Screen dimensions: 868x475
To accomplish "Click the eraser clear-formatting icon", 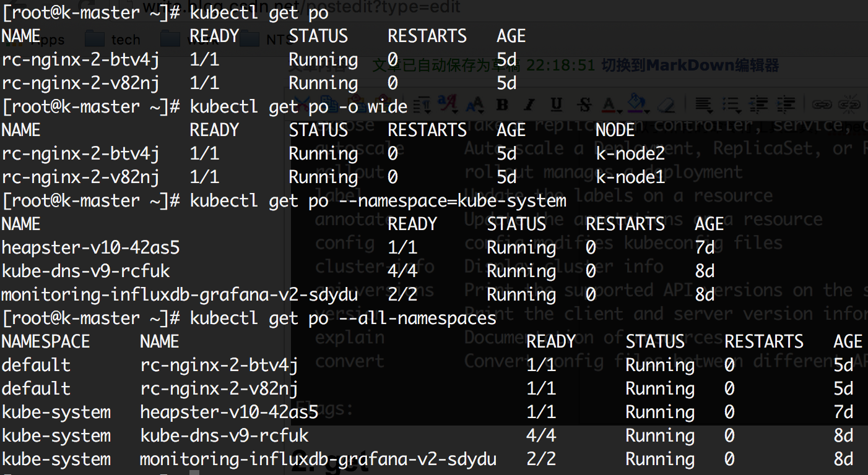I will 666,105.
